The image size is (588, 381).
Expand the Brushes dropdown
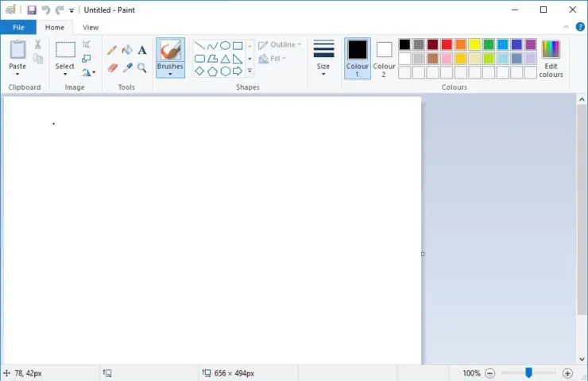(x=170, y=75)
